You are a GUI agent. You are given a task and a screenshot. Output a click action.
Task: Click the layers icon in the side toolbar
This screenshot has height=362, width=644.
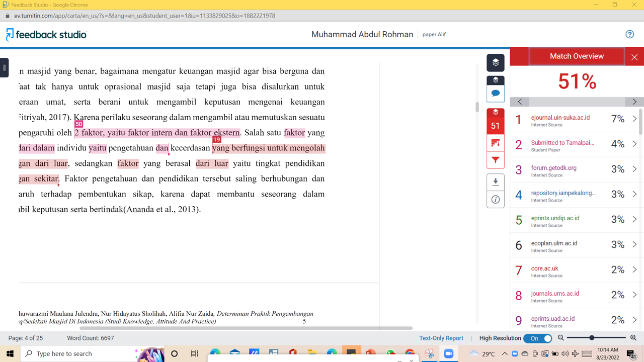point(495,63)
